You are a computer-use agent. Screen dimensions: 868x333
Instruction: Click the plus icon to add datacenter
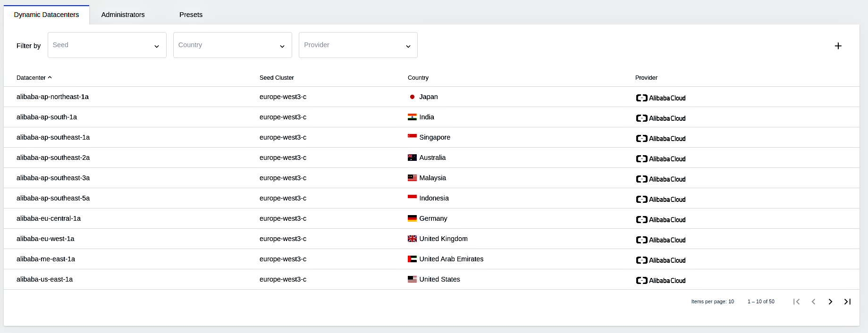[x=838, y=46]
